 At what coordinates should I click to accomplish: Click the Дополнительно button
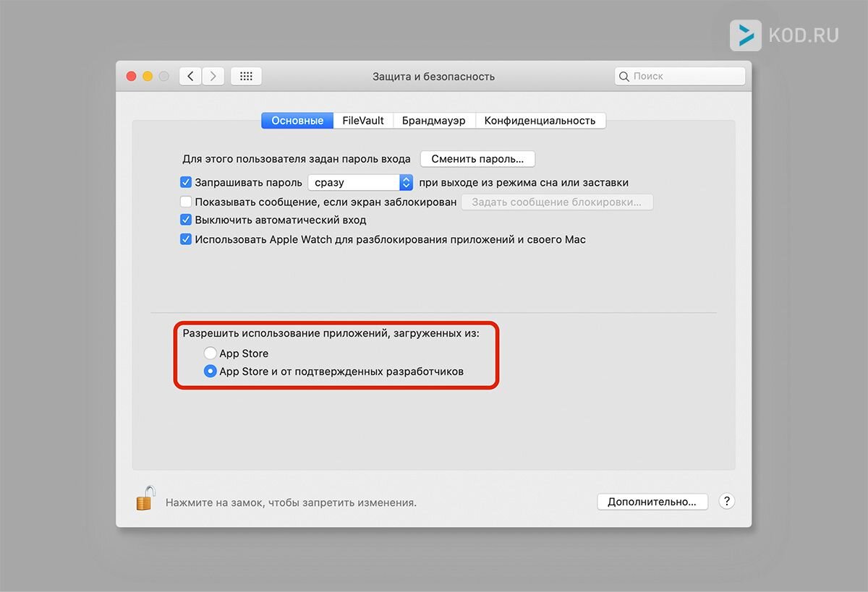652,501
